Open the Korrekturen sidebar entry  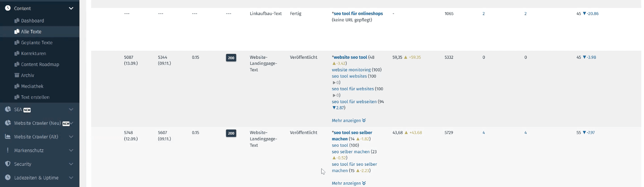[x=33, y=53]
